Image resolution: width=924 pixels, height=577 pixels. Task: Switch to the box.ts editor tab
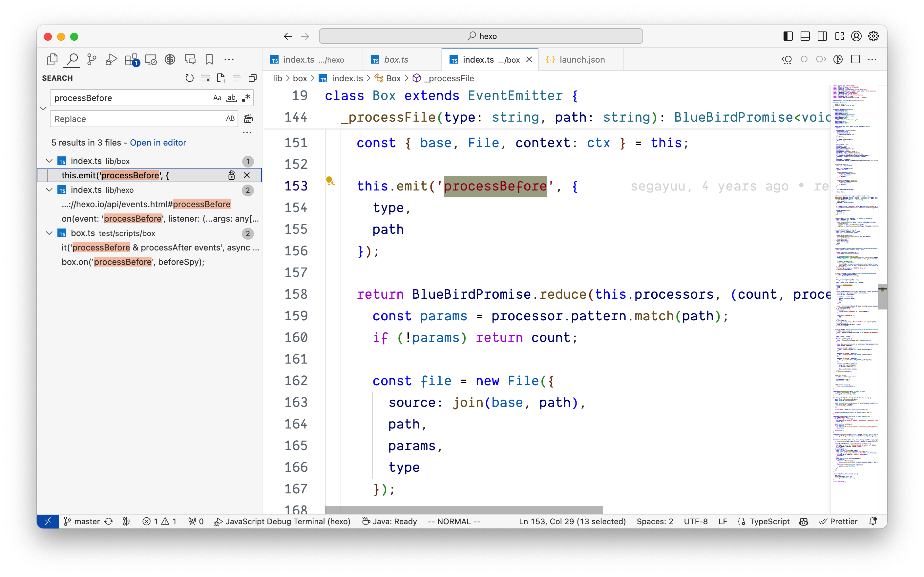396,60
